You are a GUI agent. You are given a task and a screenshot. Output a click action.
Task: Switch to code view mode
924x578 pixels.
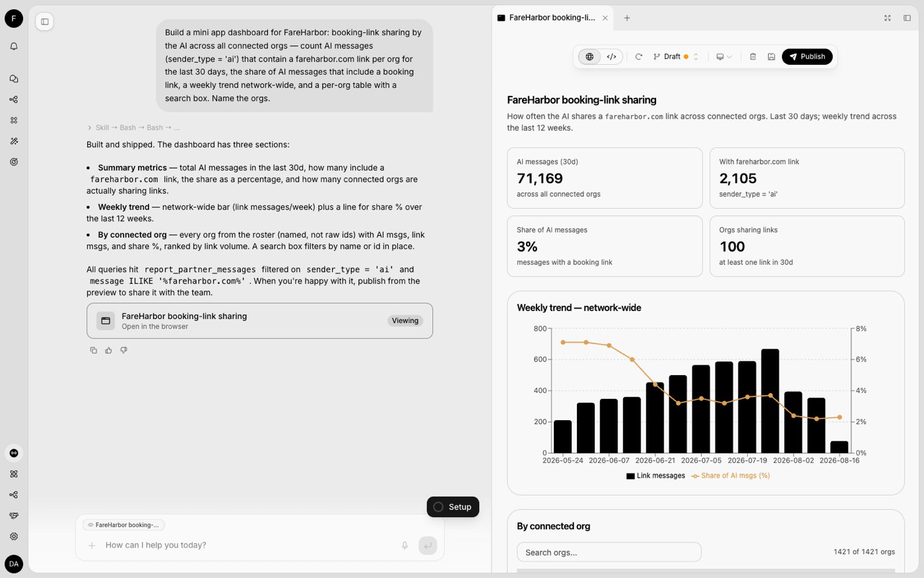[612, 57]
